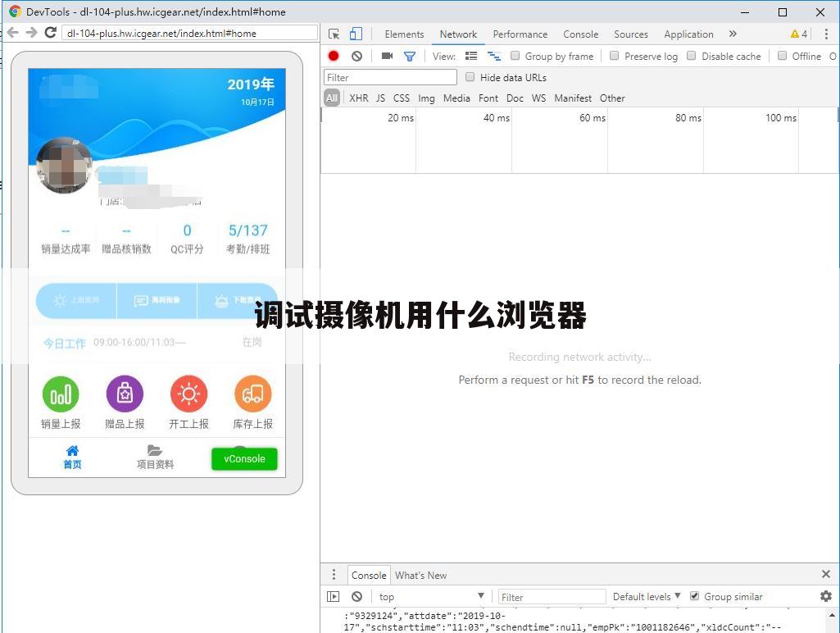Viewport: 840px width, 633px height.
Task: Open the What's New tab
Action: (420, 575)
